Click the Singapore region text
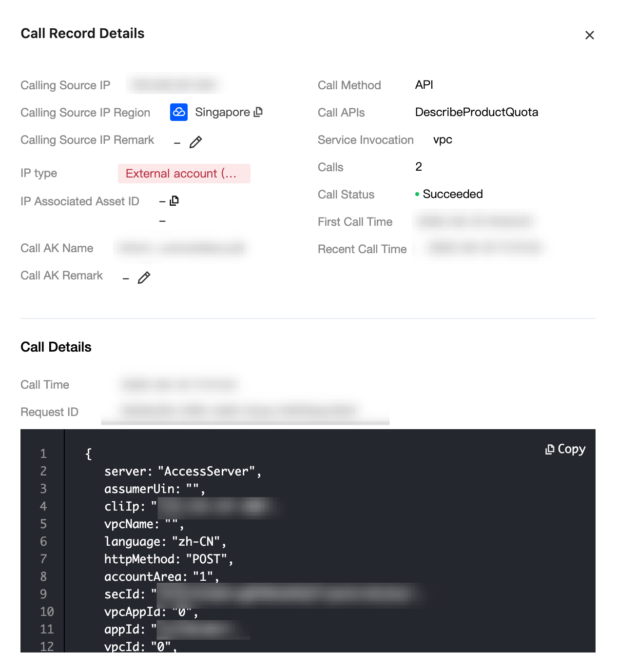The width and height of the screenshot is (617, 672). pyautogui.click(x=222, y=112)
